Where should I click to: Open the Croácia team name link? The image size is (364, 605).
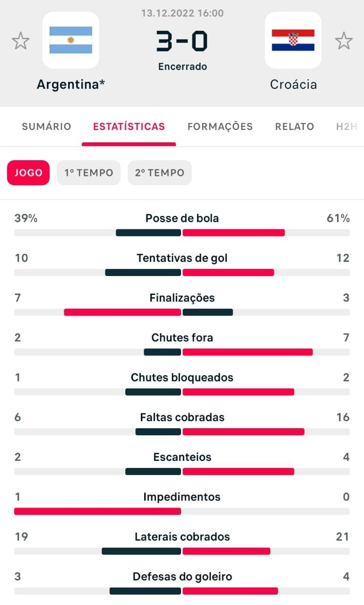tap(293, 85)
